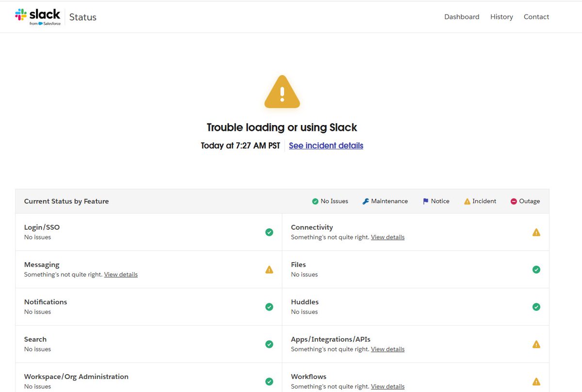View details for Messaging
The width and height of the screenshot is (582, 392).
click(121, 274)
